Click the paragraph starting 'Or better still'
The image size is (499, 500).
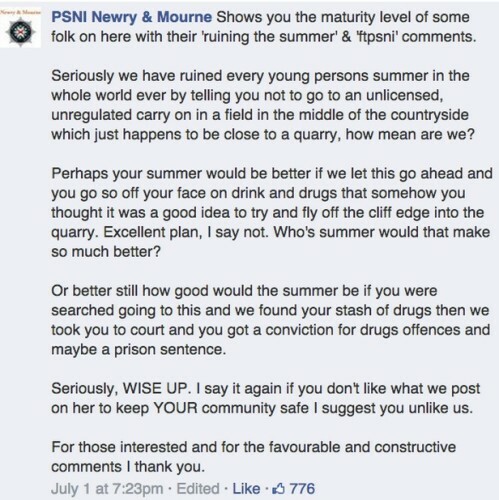tap(270, 320)
